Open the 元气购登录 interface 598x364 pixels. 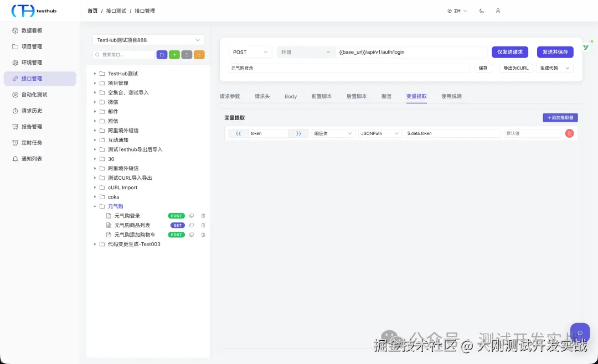point(127,216)
